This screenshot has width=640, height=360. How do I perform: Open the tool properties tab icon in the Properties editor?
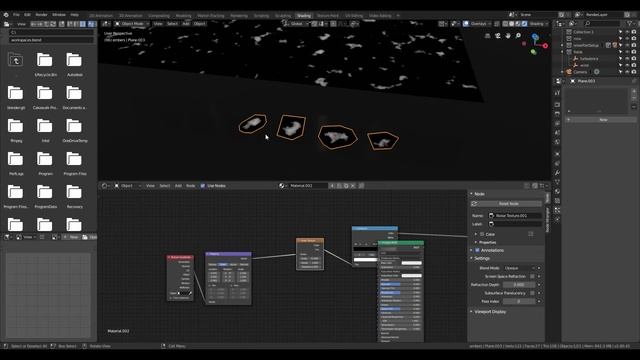(557, 93)
